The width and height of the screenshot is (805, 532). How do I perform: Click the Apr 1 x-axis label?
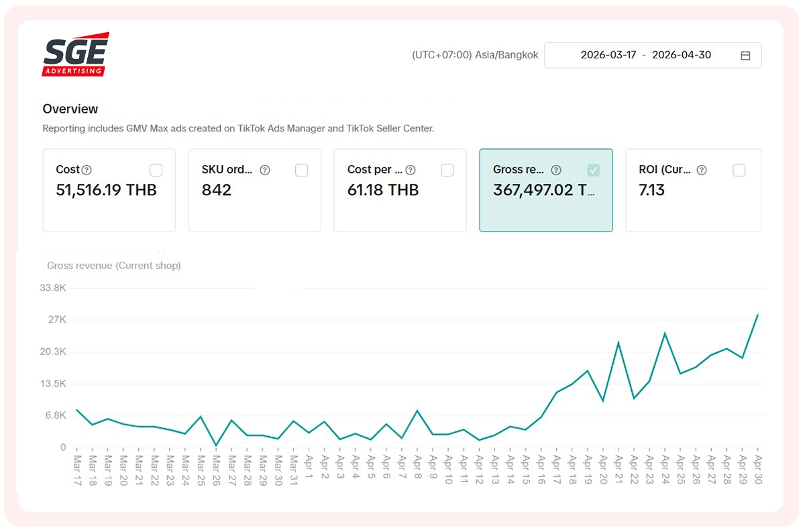point(309,468)
